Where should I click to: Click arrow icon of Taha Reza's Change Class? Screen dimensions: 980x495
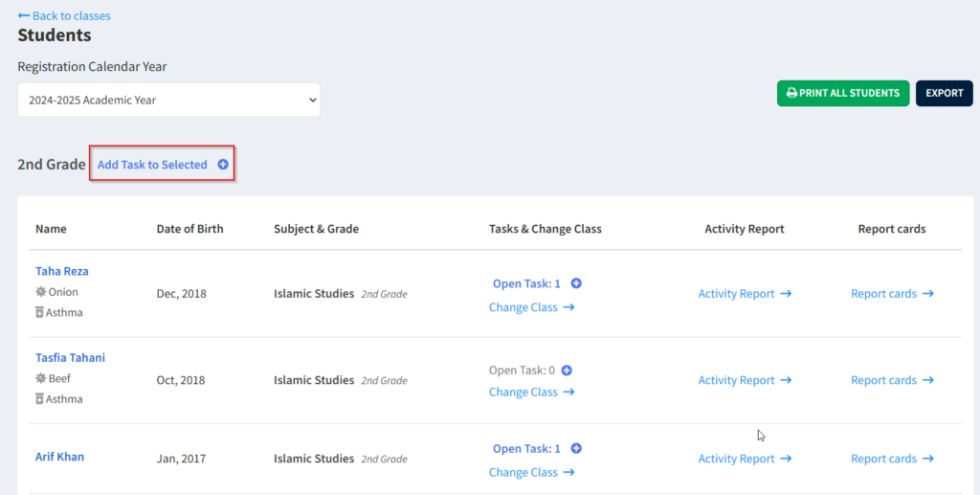pos(568,307)
